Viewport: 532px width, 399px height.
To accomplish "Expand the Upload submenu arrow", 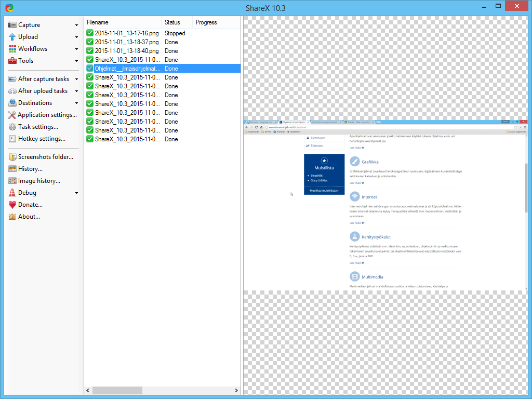I will [x=77, y=37].
